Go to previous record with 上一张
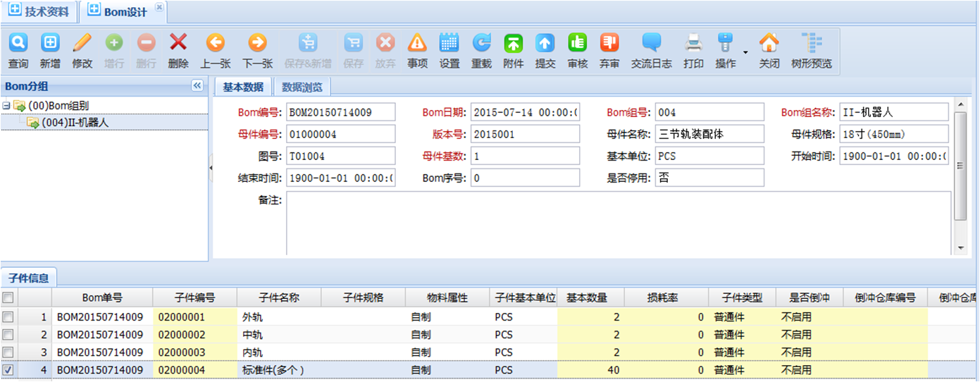Image resolution: width=980 pixels, height=382 pixels. 215,44
